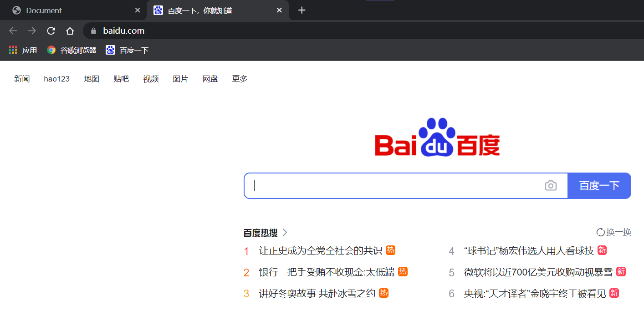Click the browser back arrow

click(x=13, y=31)
